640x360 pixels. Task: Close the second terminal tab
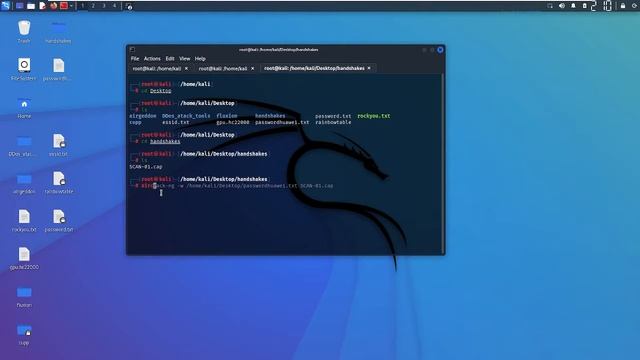[253, 69]
